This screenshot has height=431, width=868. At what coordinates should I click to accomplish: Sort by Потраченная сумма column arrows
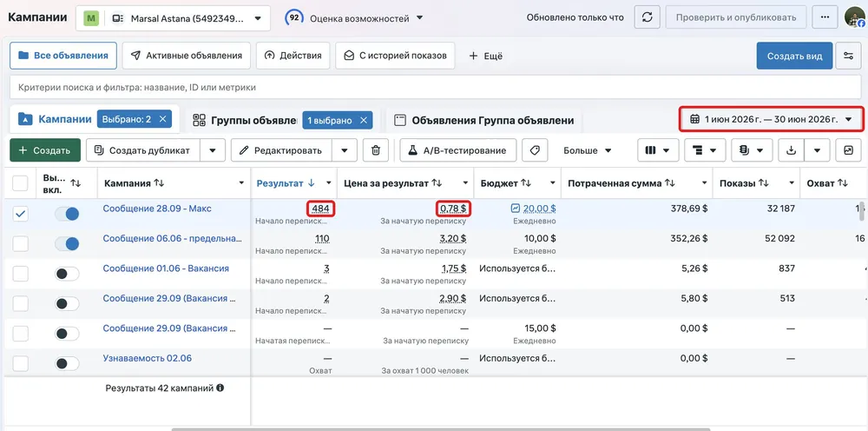click(670, 182)
